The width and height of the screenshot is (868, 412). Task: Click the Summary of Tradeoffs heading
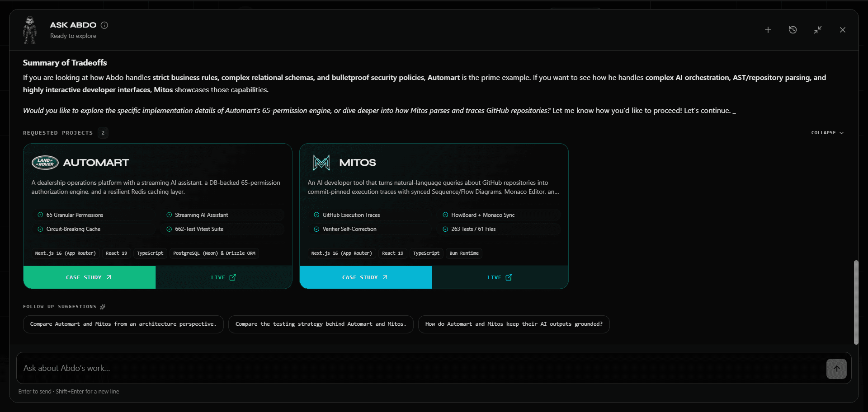pyautogui.click(x=65, y=63)
